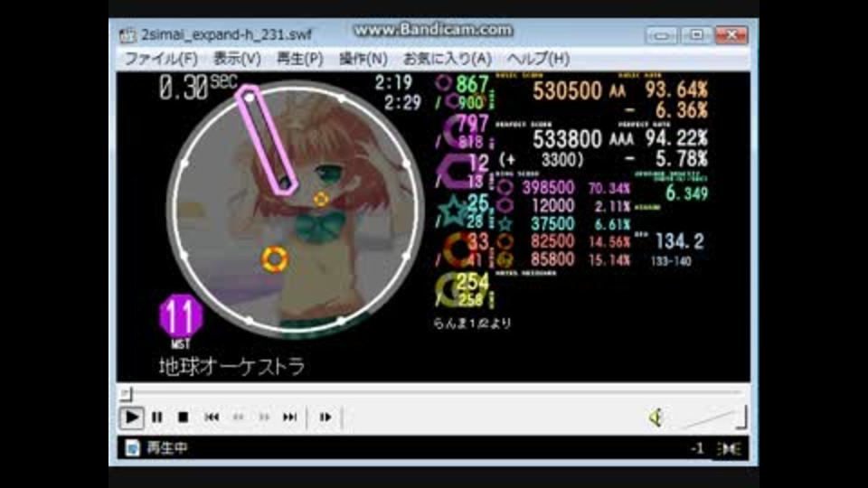Click the teal star slide counter icon
The image size is (868, 488).
453,211
